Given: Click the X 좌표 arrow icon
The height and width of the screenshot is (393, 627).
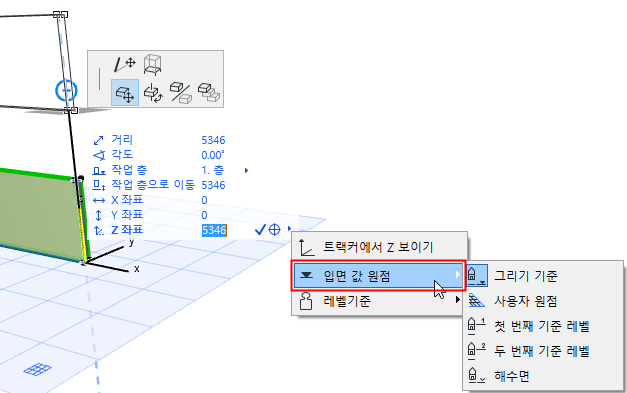Looking at the screenshot, I should [x=99, y=200].
